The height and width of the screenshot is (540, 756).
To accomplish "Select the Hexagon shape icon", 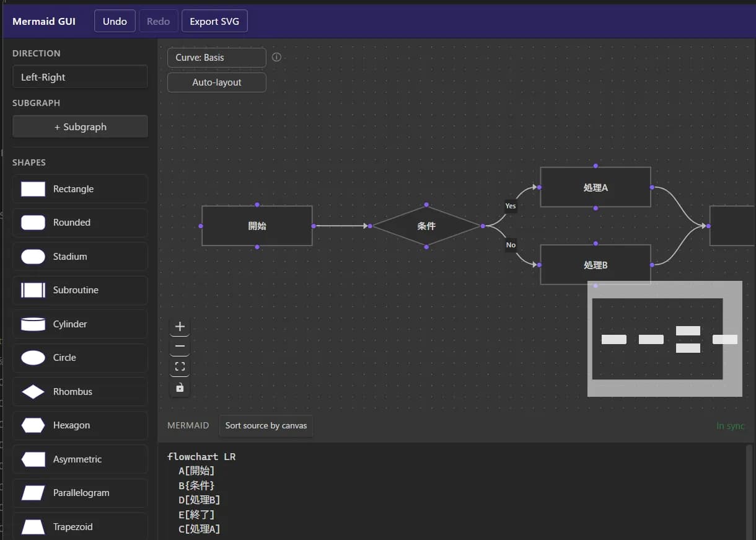I will point(33,425).
